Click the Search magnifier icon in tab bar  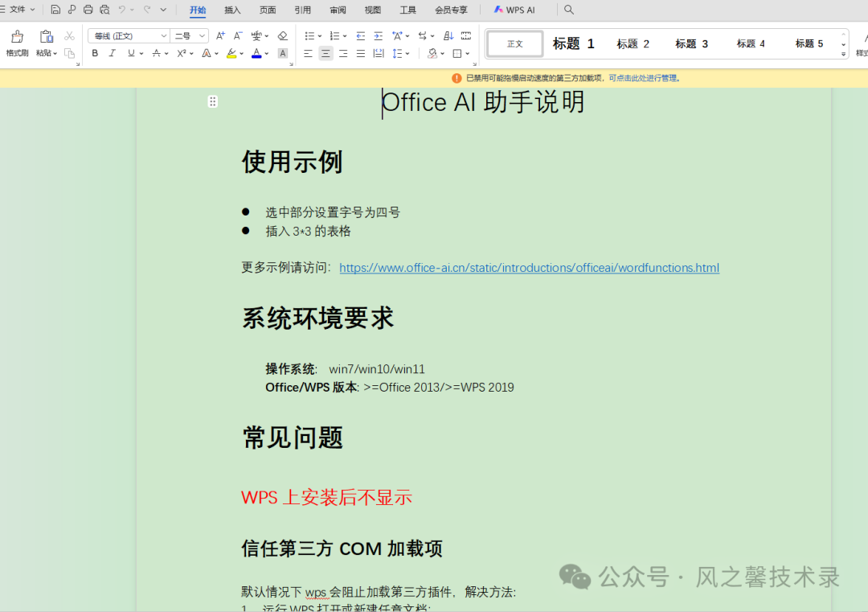(568, 10)
